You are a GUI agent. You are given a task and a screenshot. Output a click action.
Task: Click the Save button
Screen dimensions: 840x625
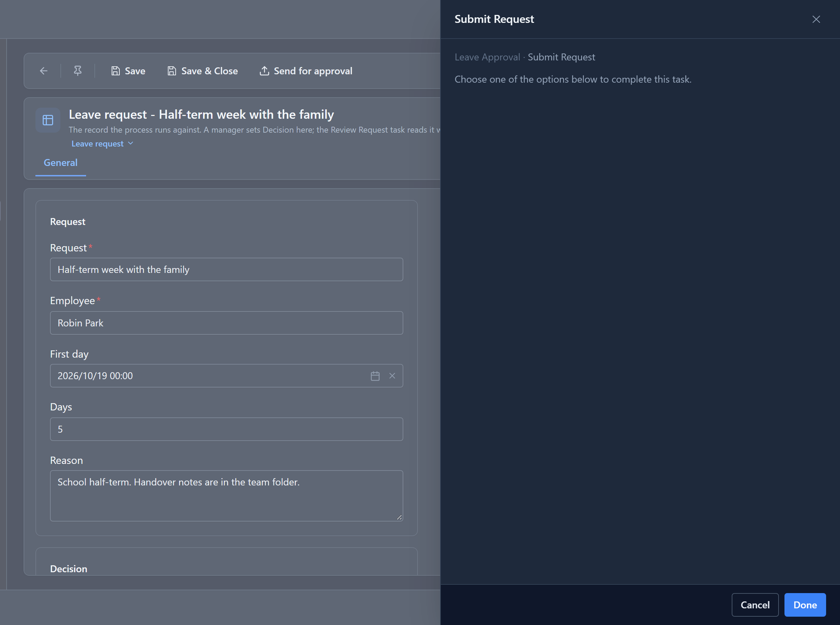pyautogui.click(x=128, y=71)
